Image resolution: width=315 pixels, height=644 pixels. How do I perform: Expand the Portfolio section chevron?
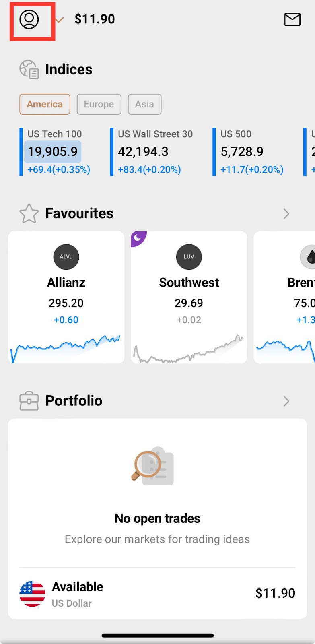[286, 401]
